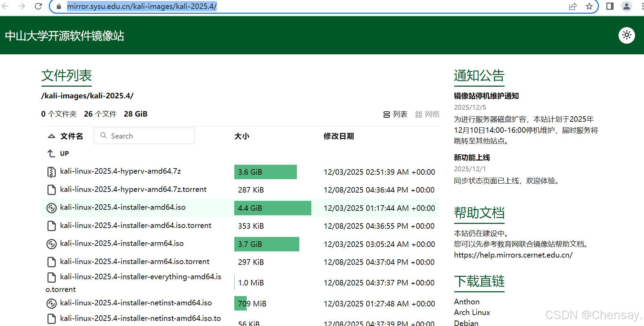Click date 12/03/2025 01:17:44 AM
Image resolution: width=644 pixels, height=326 pixels.
tap(379, 208)
